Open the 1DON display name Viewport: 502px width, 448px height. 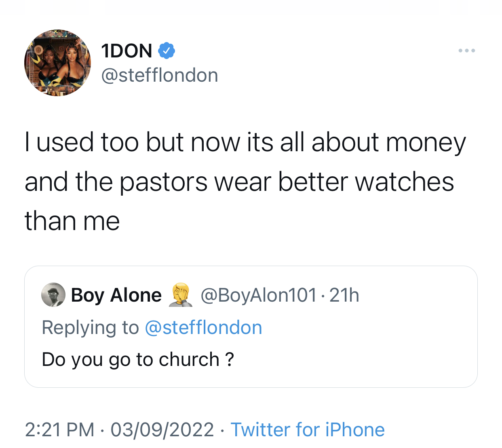127,51
